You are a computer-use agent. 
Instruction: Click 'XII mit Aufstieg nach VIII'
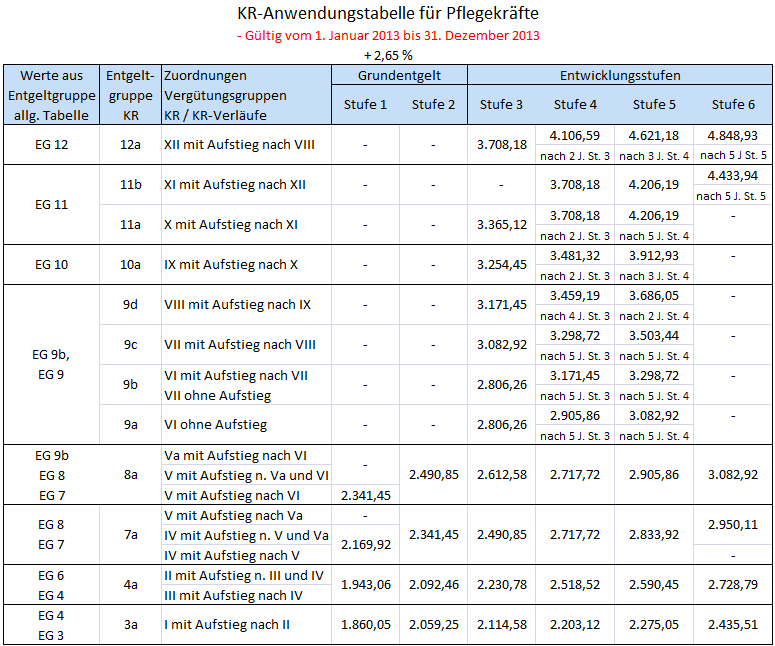coord(239,145)
